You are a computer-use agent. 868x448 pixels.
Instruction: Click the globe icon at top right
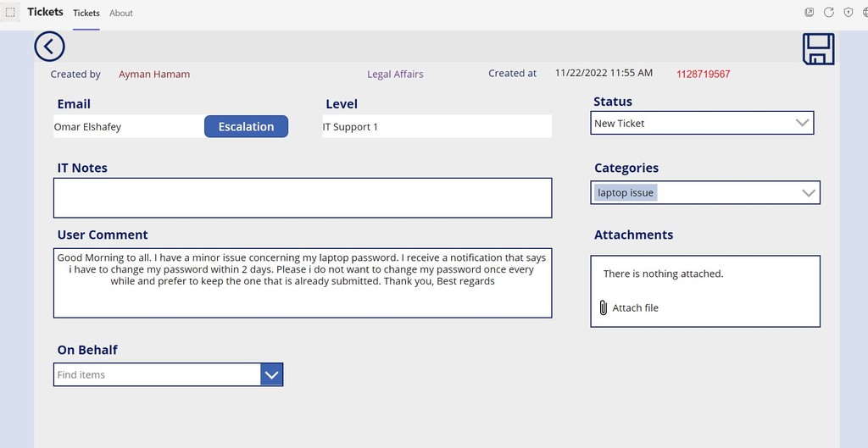click(865, 12)
